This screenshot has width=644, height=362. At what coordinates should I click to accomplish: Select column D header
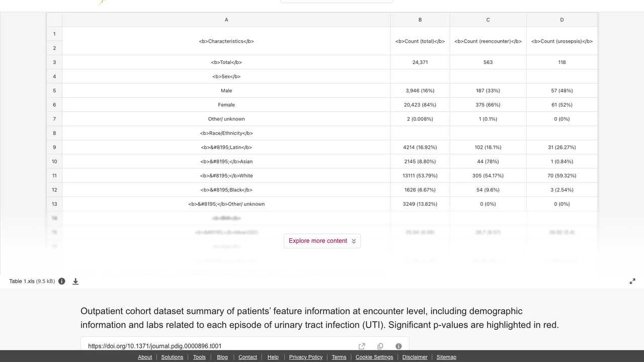562,20
